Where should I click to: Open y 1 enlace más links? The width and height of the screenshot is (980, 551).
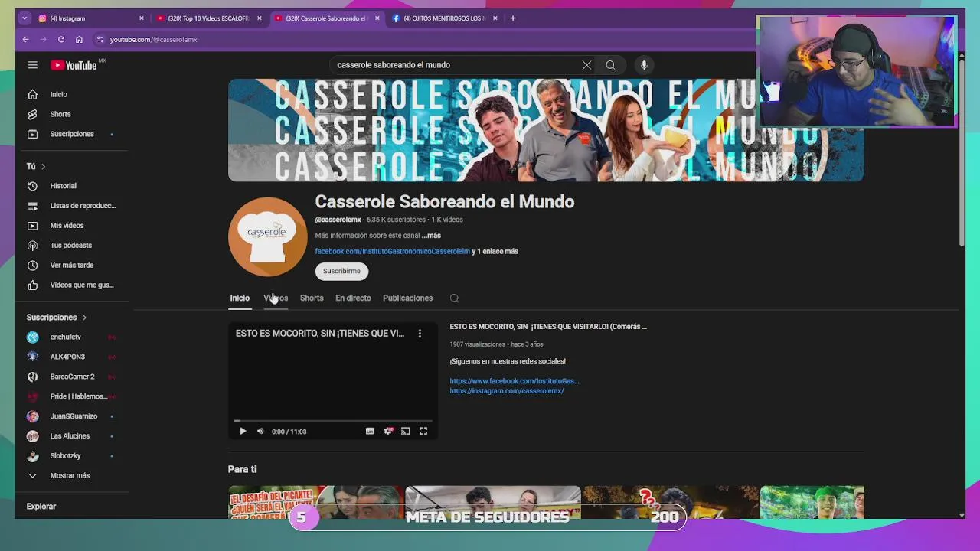coord(495,251)
